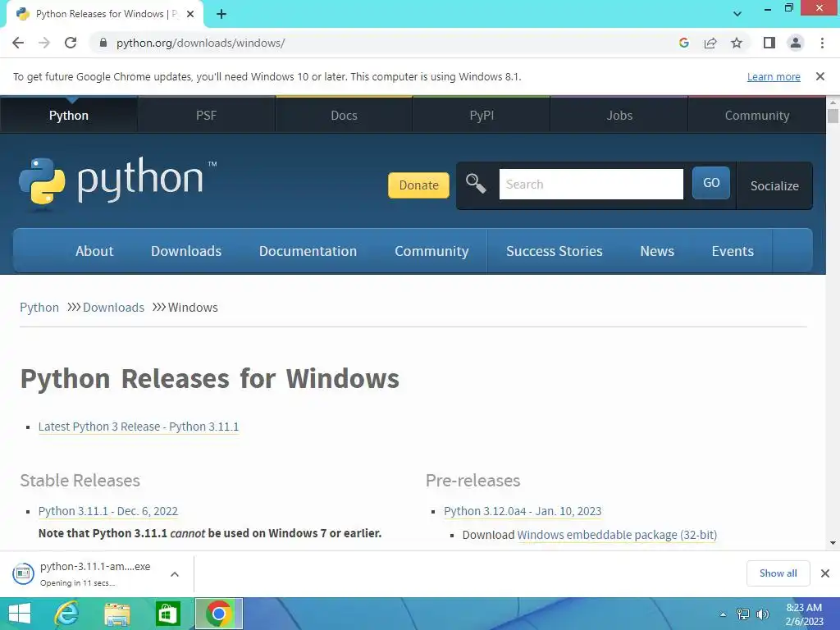This screenshot has height=630, width=840.
Task: Open File Explorer from the taskbar
Action: click(116, 614)
